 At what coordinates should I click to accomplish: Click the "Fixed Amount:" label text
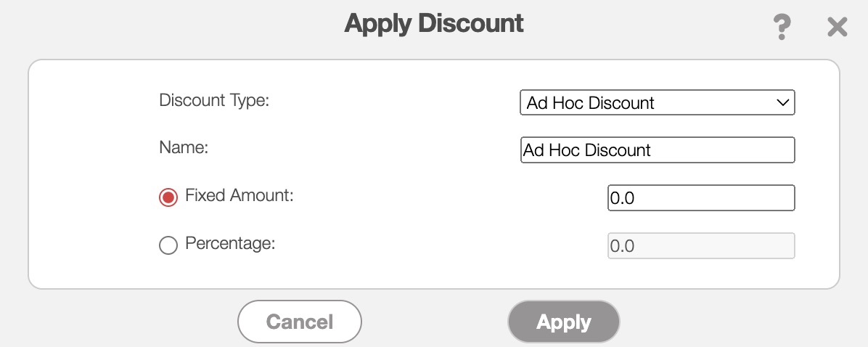(239, 195)
